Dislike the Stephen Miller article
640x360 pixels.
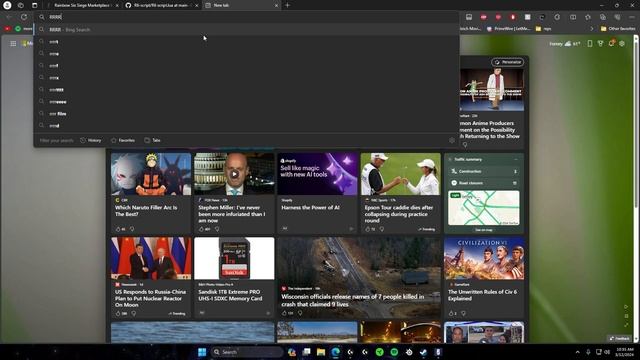217,229
